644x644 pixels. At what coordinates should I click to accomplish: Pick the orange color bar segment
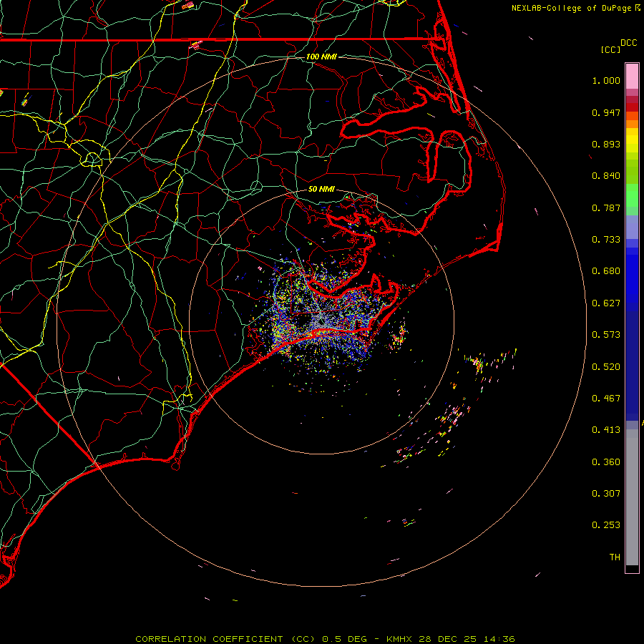[x=632, y=124]
